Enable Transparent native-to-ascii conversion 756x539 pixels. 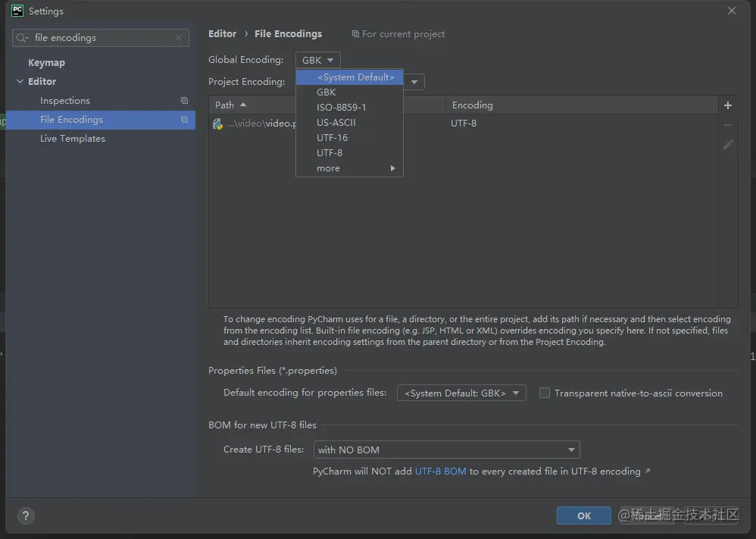click(x=545, y=393)
